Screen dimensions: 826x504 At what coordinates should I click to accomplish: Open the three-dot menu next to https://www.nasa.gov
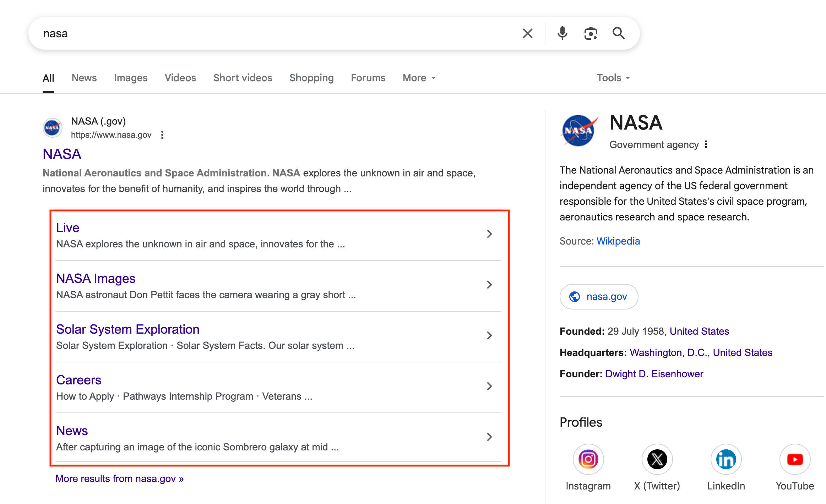pyautogui.click(x=162, y=135)
